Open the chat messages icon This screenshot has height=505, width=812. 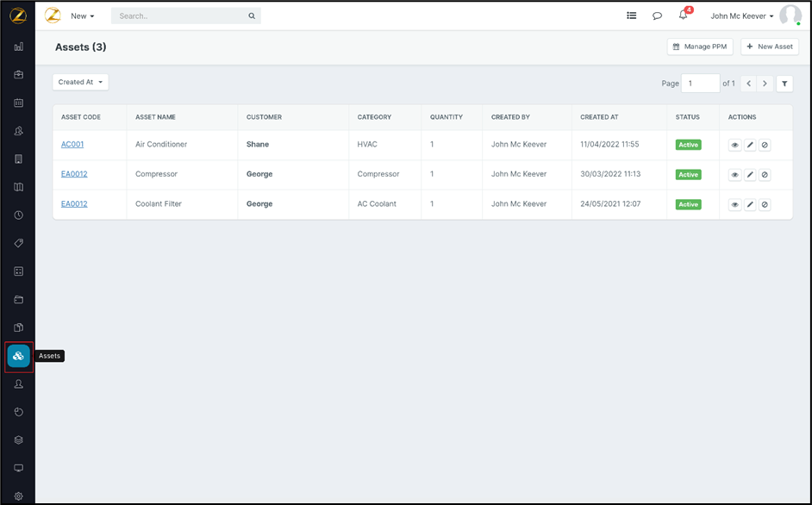coord(657,16)
